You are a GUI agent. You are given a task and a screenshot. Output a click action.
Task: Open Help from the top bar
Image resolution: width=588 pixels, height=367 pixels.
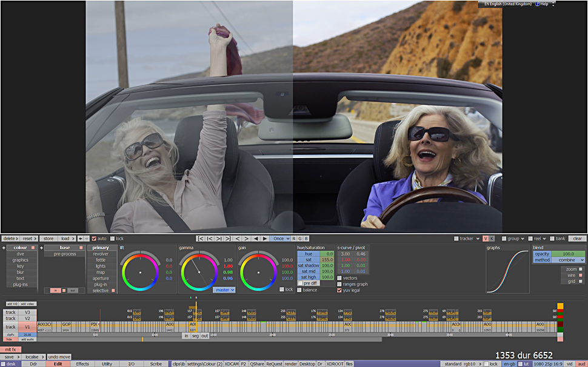(544, 4)
